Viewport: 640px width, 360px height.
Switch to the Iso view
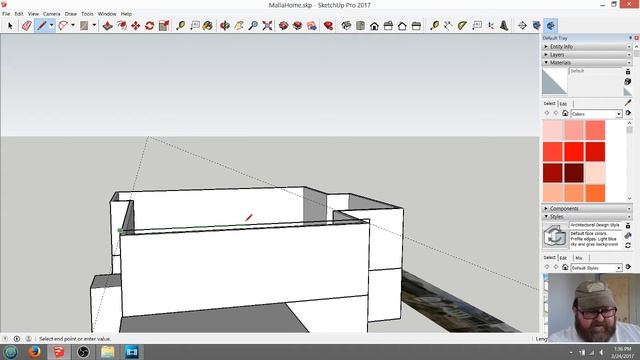point(346,26)
